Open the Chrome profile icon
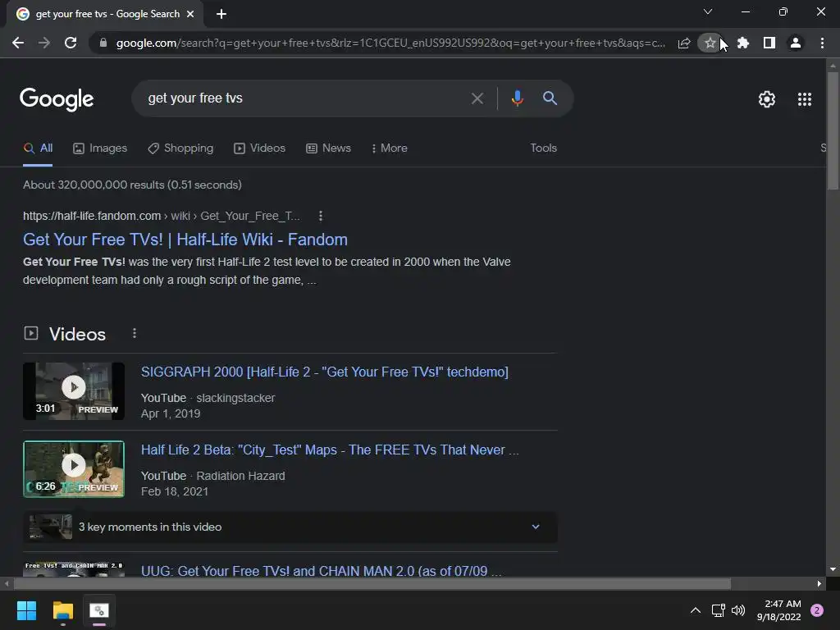Image resolution: width=840 pixels, height=630 pixels. 796,43
